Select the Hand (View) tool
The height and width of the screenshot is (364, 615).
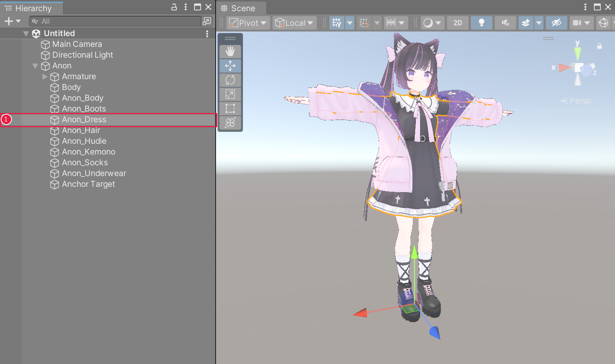(x=230, y=52)
